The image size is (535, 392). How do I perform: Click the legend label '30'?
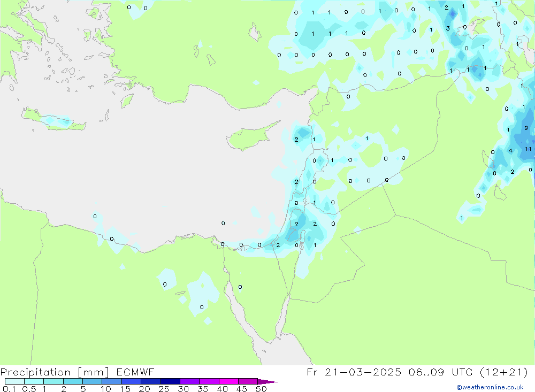tap(183, 389)
